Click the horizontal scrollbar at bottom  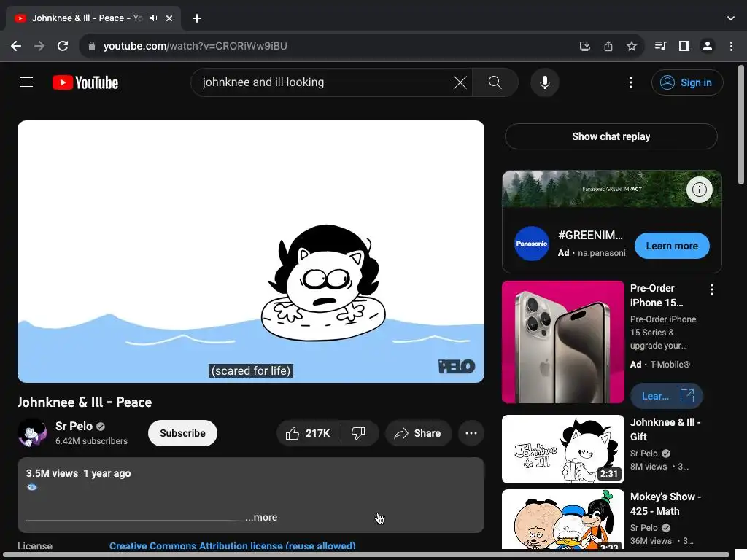pos(366,555)
